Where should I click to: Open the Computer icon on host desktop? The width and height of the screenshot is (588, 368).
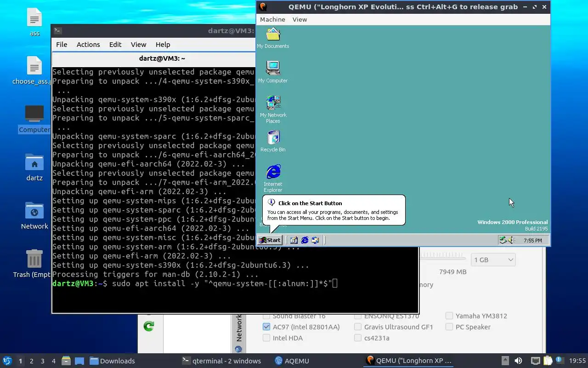pyautogui.click(x=34, y=119)
